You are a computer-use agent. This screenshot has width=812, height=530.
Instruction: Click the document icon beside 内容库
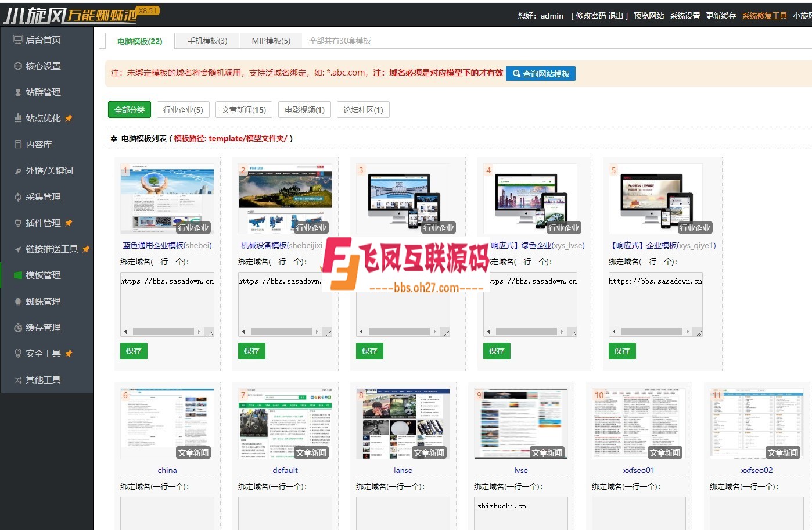click(x=18, y=144)
